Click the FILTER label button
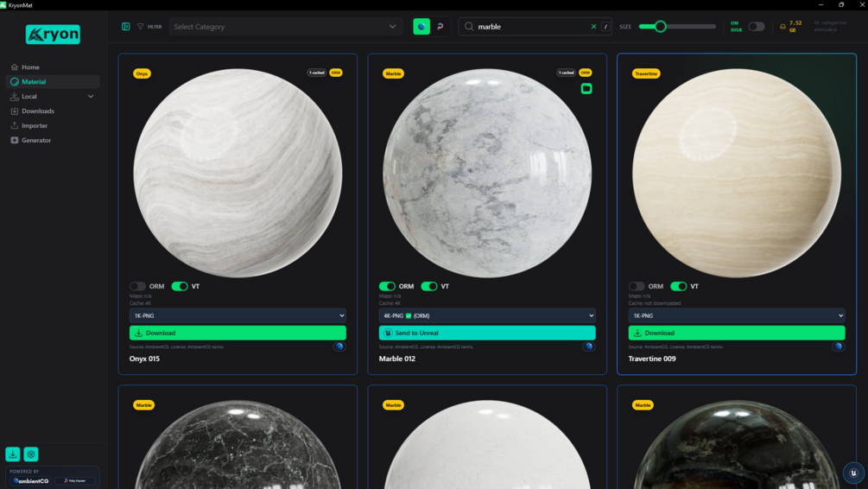The height and width of the screenshot is (489, 868). coord(155,27)
